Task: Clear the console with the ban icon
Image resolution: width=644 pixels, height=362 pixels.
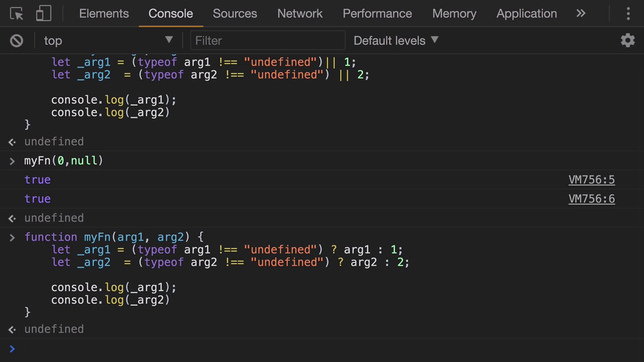Action: (17, 41)
